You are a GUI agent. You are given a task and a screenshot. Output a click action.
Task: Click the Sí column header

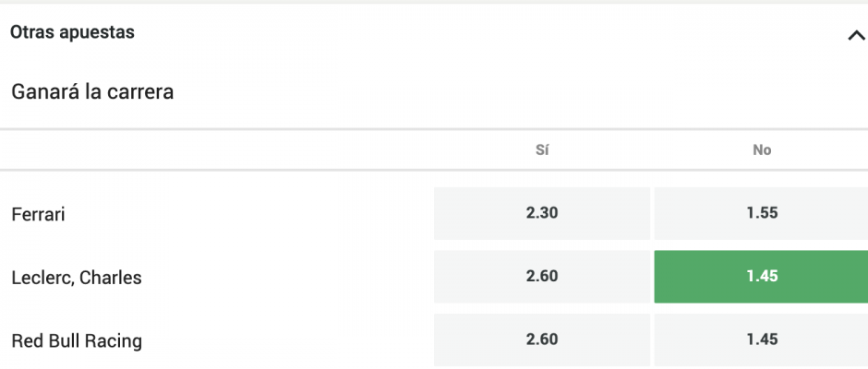pyautogui.click(x=542, y=150)
